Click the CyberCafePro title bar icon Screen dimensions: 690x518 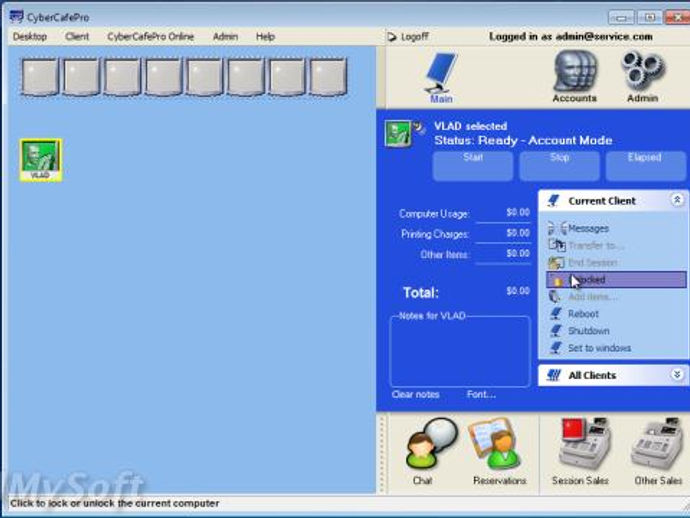(16, 17)
